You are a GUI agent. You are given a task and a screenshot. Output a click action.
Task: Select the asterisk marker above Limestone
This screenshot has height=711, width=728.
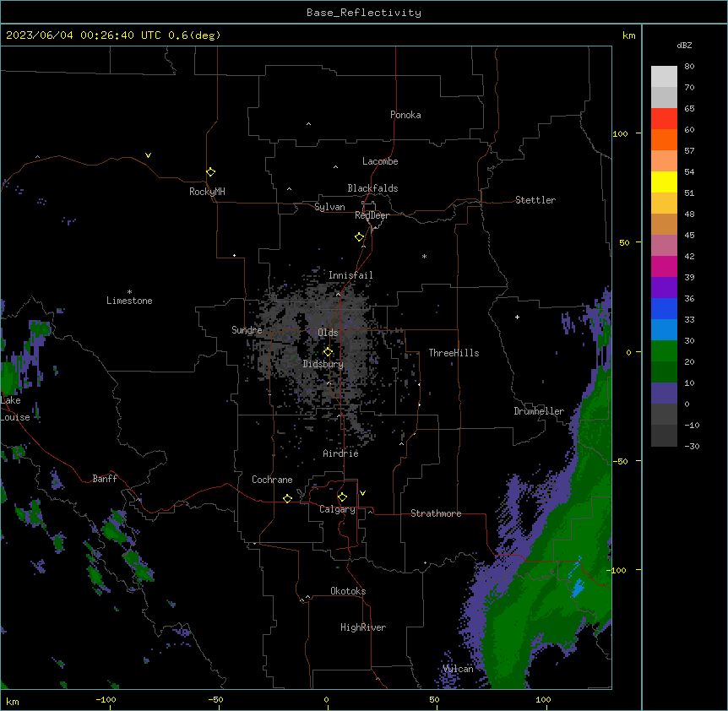click(x=129, y=292)
